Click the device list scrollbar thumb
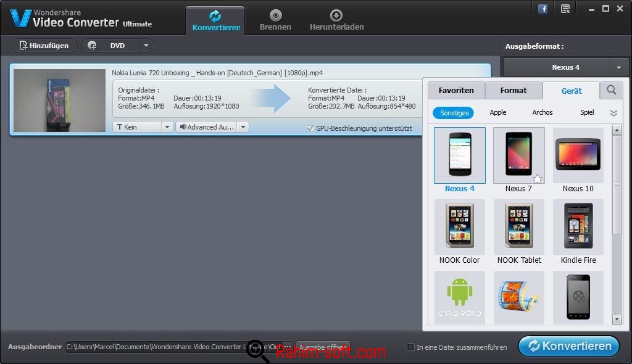This screenshot has width=632, height=364. pyautogui.click(x=617, y=185)
